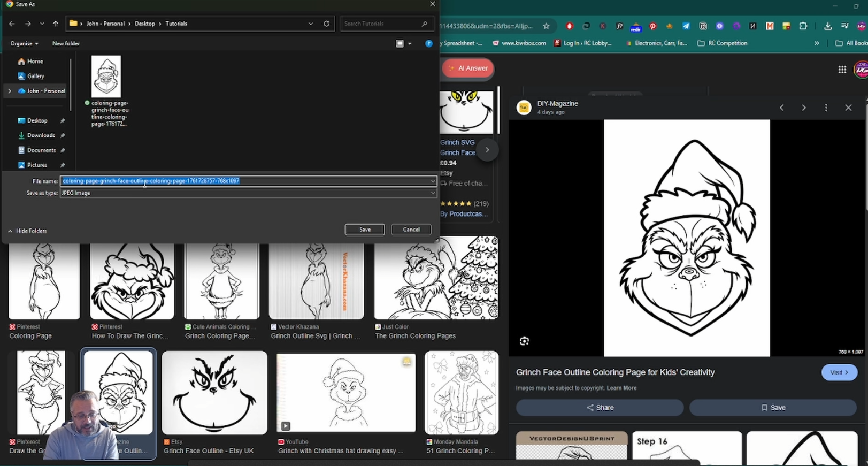868x466 pixels.
Task: Open the Save as type dropdown
Action: tap(432, 193)
